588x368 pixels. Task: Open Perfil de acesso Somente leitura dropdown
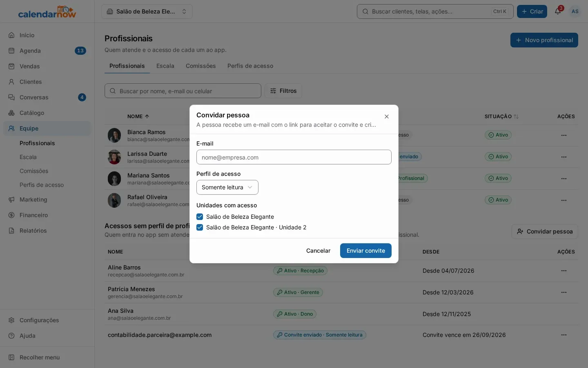(227, 187)
